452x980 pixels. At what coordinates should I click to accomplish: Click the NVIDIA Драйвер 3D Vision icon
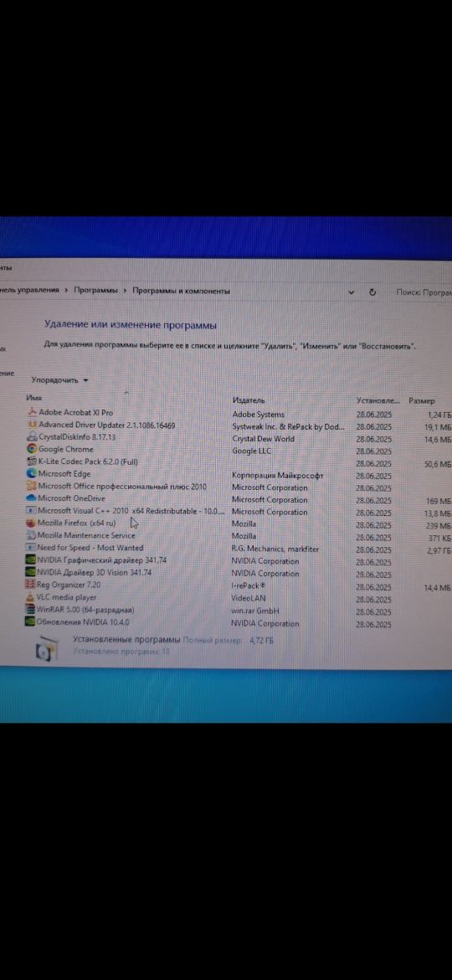point(31,572)
